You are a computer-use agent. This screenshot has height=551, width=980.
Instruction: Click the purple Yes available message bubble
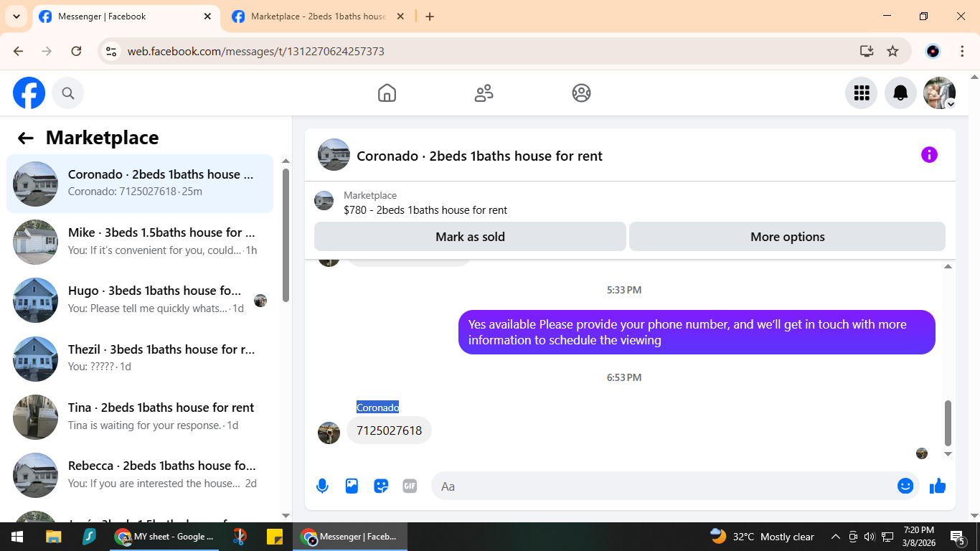[697, 332]
